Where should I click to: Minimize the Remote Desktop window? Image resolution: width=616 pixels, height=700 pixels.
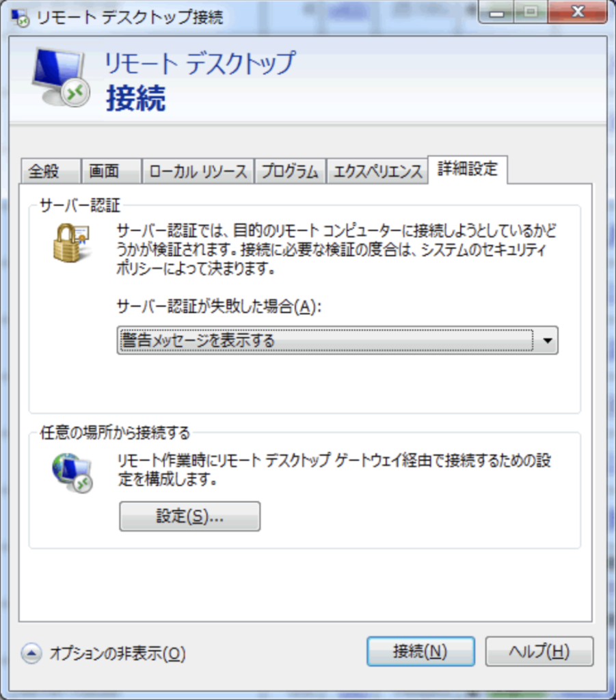[496, 12]
